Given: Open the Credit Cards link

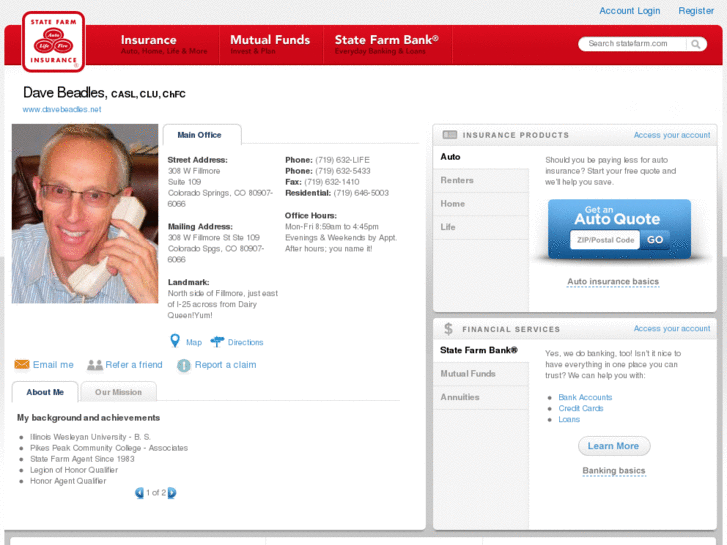Looking at the screenshot, I should pos(581,409).
